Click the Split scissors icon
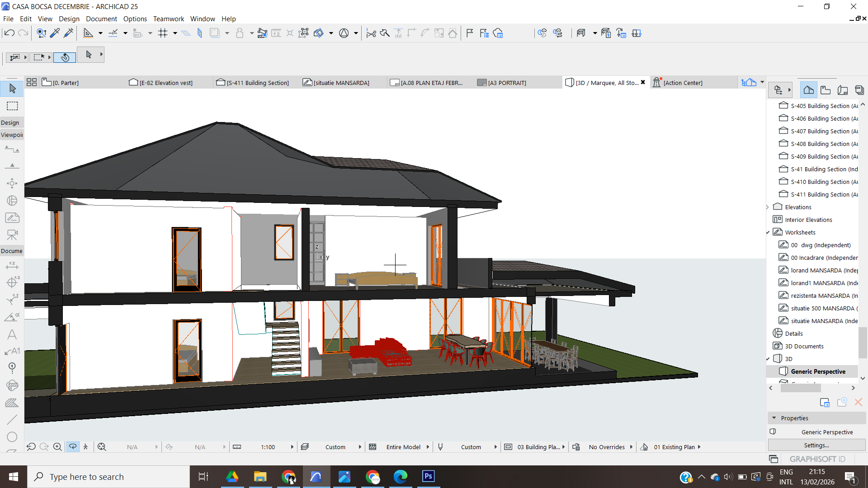Screen dimensions: 868x488 [x=371, y=33]
